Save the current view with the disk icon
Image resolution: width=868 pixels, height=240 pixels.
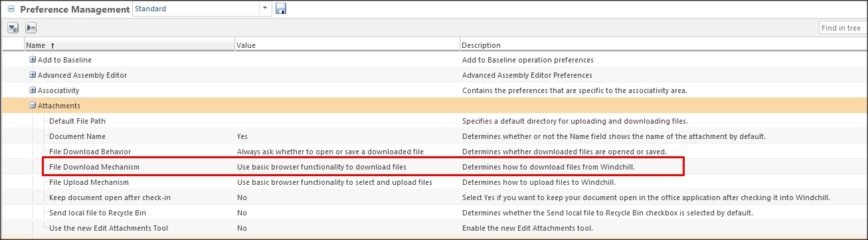[281, 9]
